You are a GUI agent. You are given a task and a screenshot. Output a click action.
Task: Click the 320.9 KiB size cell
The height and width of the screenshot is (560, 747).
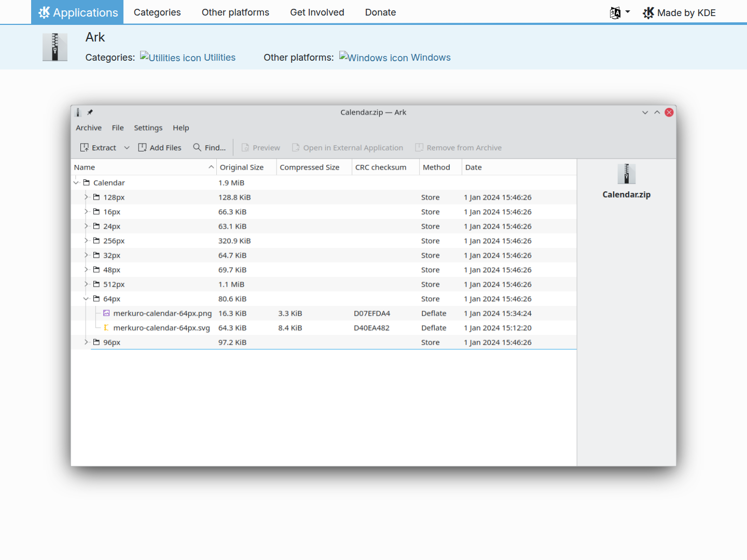[x=234, y=241]
